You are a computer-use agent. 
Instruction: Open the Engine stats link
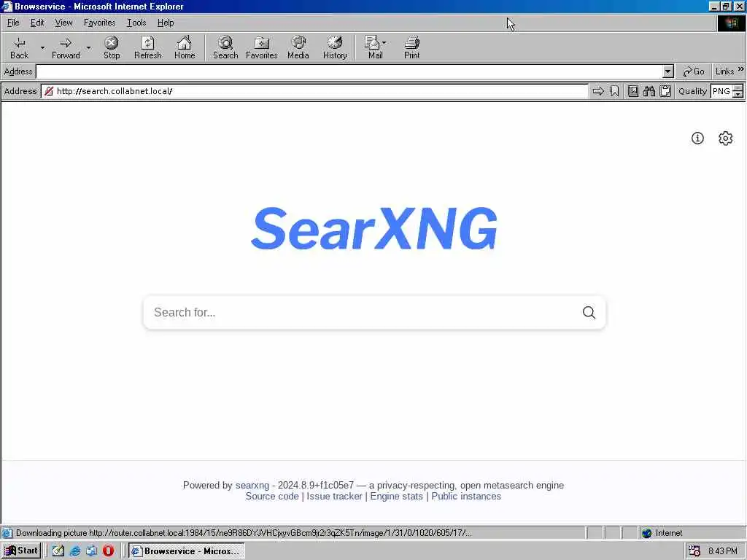[396, 496]
